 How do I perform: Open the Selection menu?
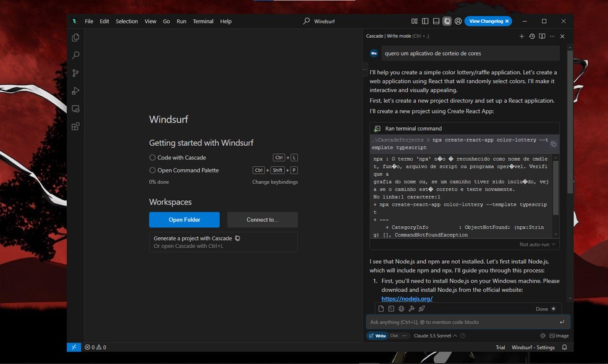(127, 21)
